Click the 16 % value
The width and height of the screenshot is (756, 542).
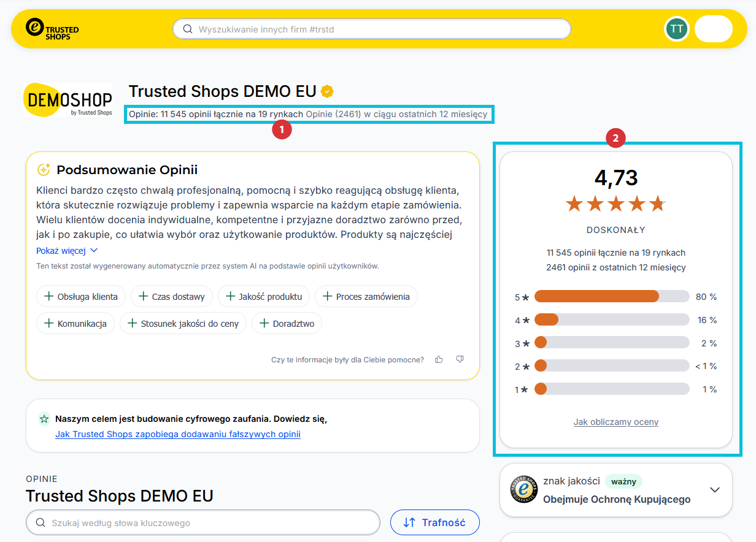707,320
